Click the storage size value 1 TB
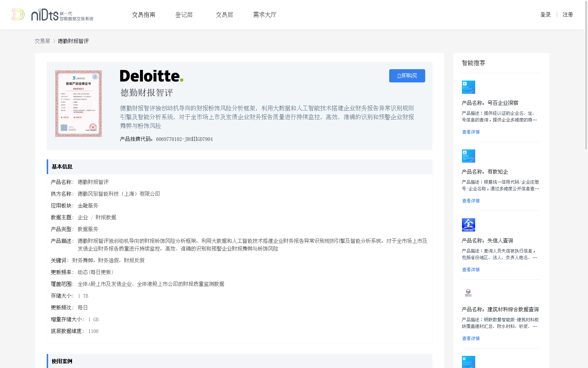This screenshot has height=368, width=588. click(x=83, y=296)
